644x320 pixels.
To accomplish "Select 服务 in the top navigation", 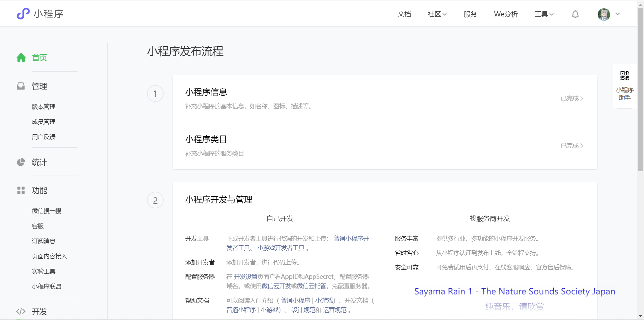I will pos(470,14).
